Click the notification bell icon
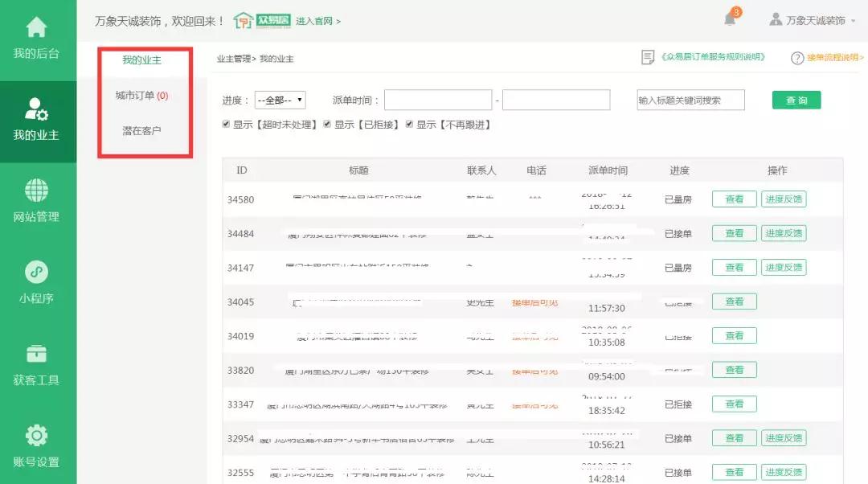The width and height of the screenshot is (868, 484). (730, 19)
